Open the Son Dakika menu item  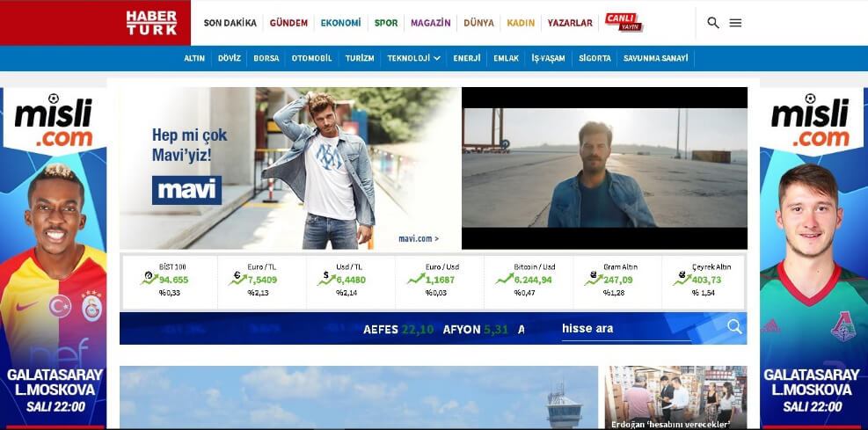pyautogui.click(x=230, y=23)
